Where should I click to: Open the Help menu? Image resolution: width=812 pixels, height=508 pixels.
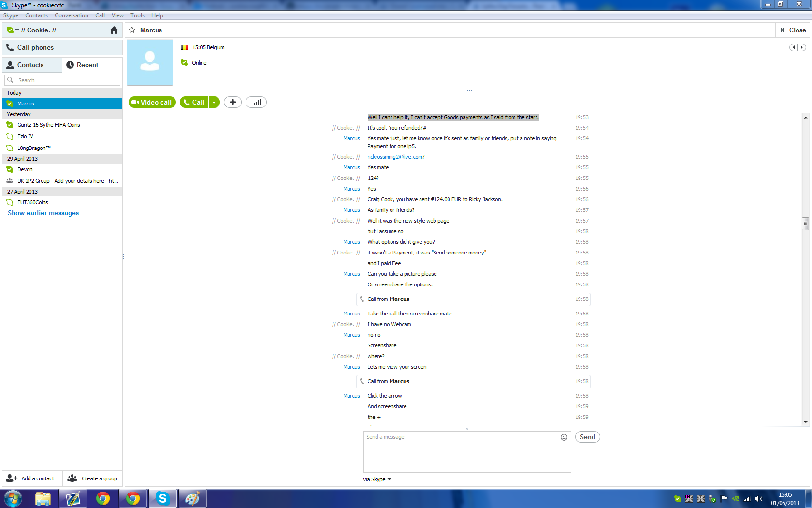click(x=157, y=15)
